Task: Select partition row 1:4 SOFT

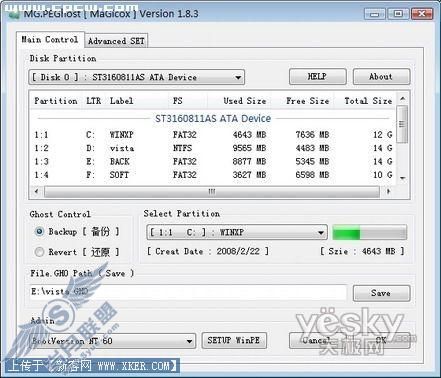Action: (213, 175)
